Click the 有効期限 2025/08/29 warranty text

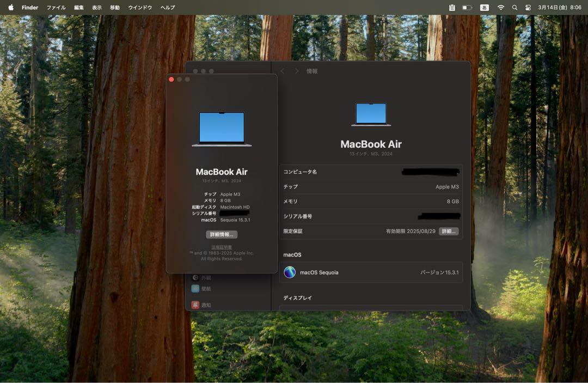(411, 231)
